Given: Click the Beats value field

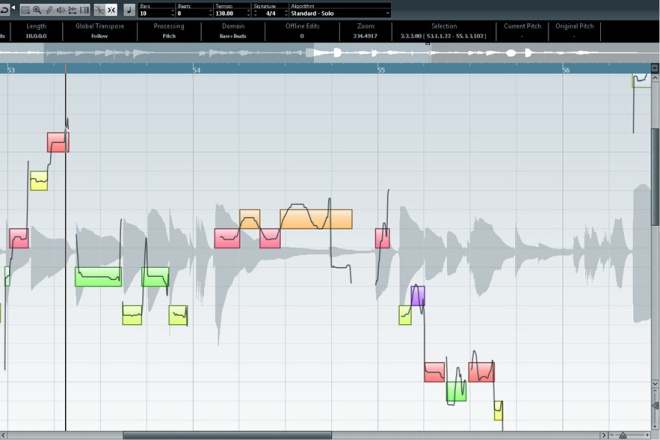Looking at the screenshot, I should 192,13.
